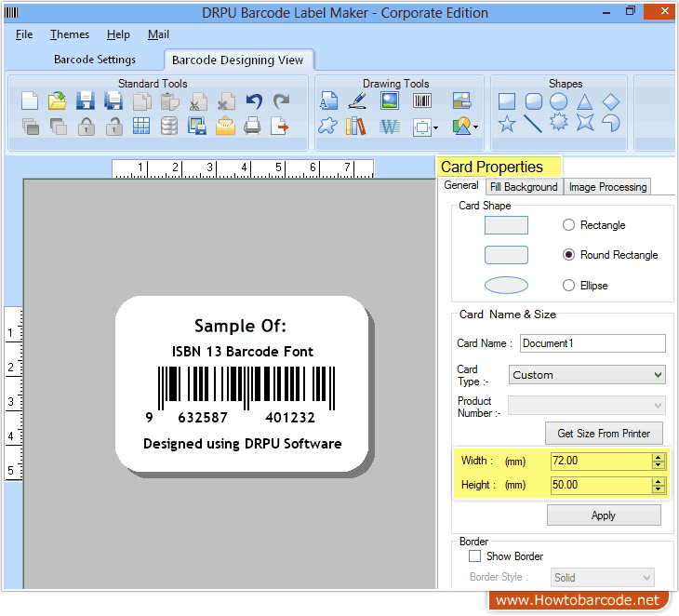Viewport: 679px width, 616px height.
Task: Click the watermark image icon in Drawing Tools
Action: coord(461,100)
